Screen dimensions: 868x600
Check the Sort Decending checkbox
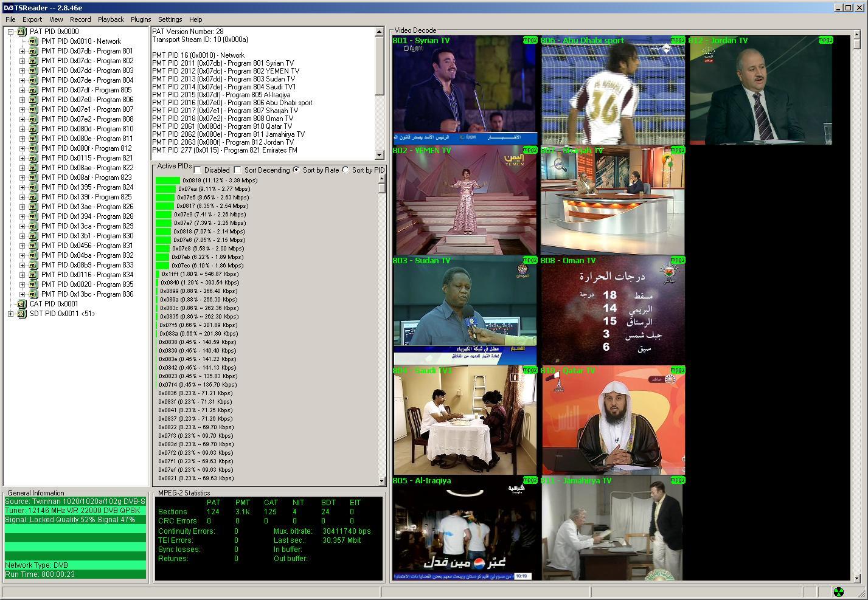point(238,170)
